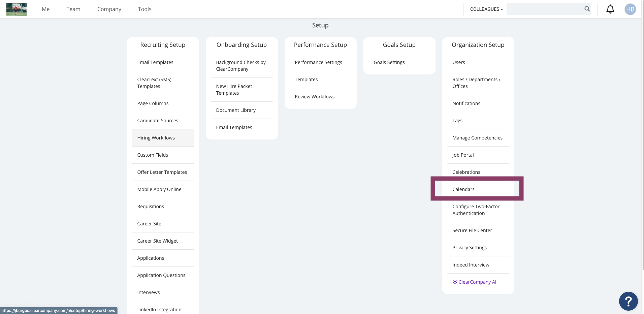Expand the COLLEAGUES dropdown

click(x=486, y=9)
